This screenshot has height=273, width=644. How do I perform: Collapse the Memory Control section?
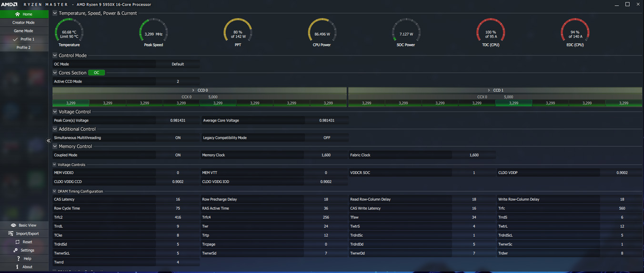tap(55, 146)
